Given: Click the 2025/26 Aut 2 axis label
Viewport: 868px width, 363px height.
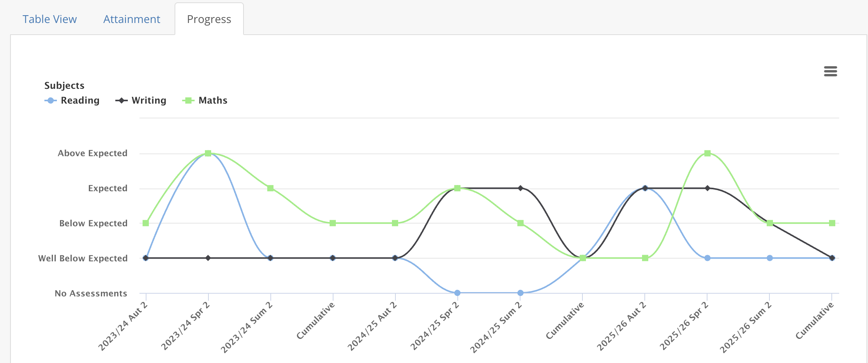Looking at the screenshot, I should pyautogui.click(x=621, y=326).
